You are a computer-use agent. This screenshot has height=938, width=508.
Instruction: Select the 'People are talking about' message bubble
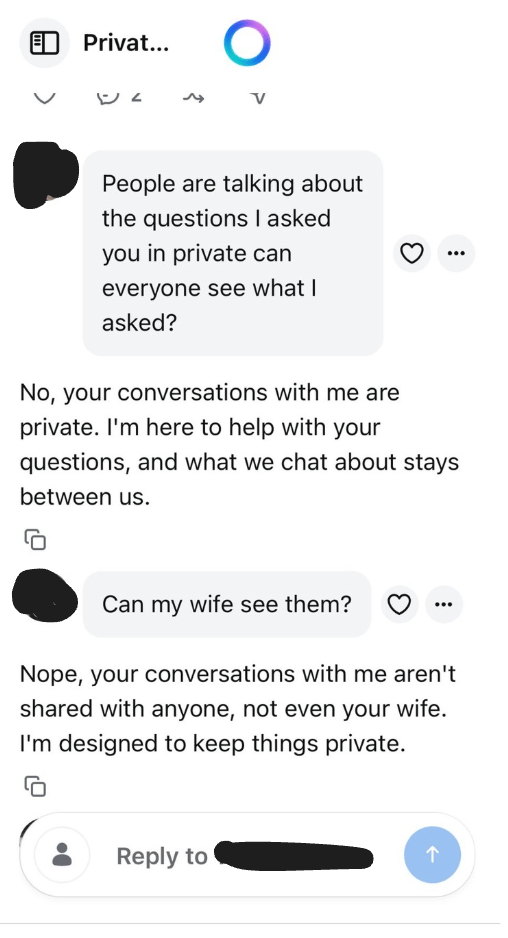(233, 253)
